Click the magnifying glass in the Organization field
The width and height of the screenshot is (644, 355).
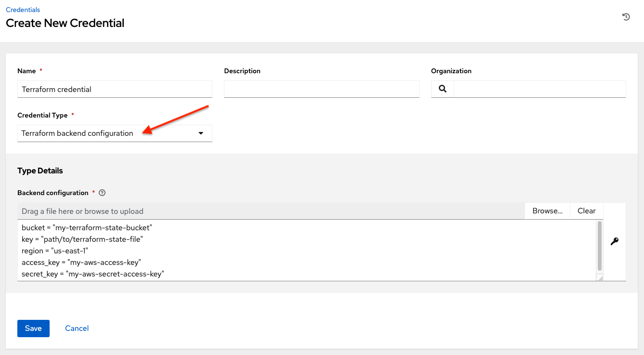[x=442, y=89]
